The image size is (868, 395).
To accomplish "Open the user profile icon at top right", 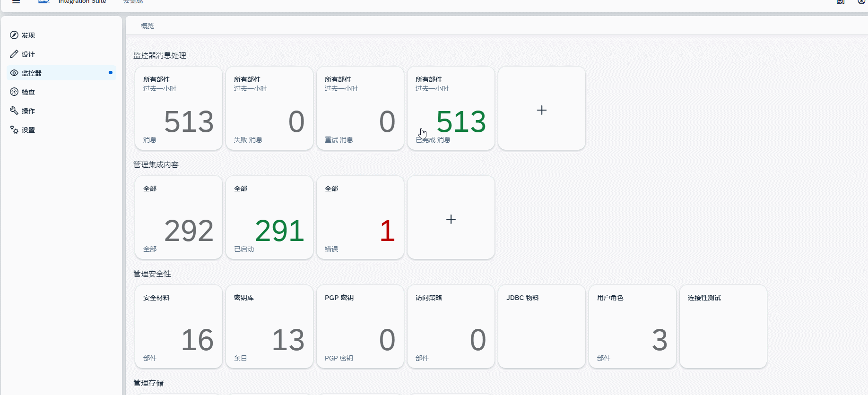I will click(x=861, y=2).
